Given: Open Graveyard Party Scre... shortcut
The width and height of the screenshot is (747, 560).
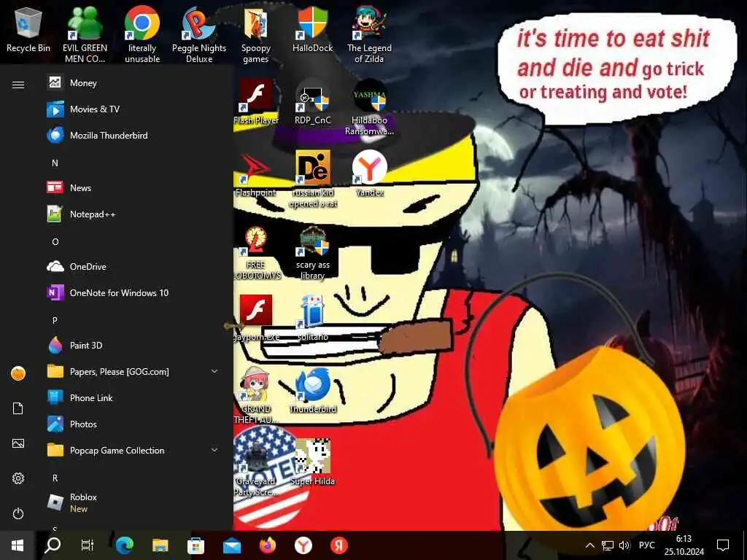Looking at the screenshot, I should pyautogui.click(x=256, y=469).
